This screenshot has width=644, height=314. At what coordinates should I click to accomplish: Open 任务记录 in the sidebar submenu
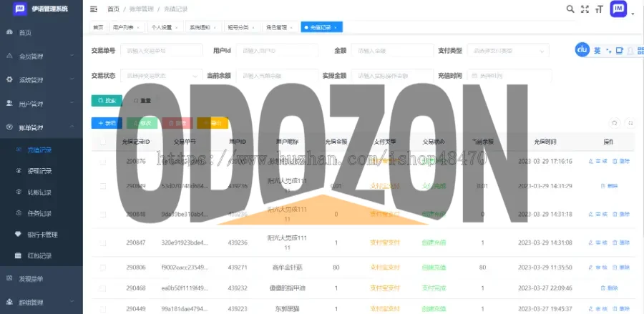[x=41, y=213]
